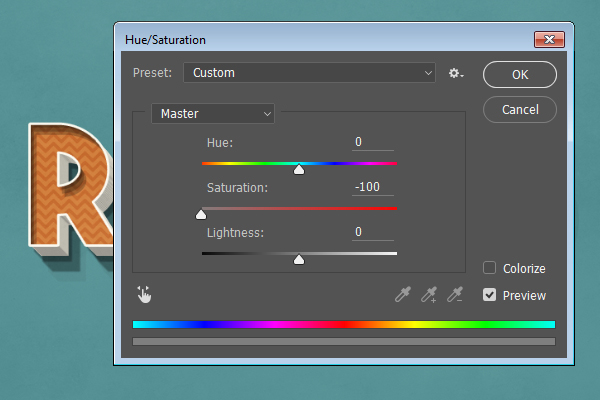
Task: Click the rainbow color spectrum bar
Action: (344, 325)
